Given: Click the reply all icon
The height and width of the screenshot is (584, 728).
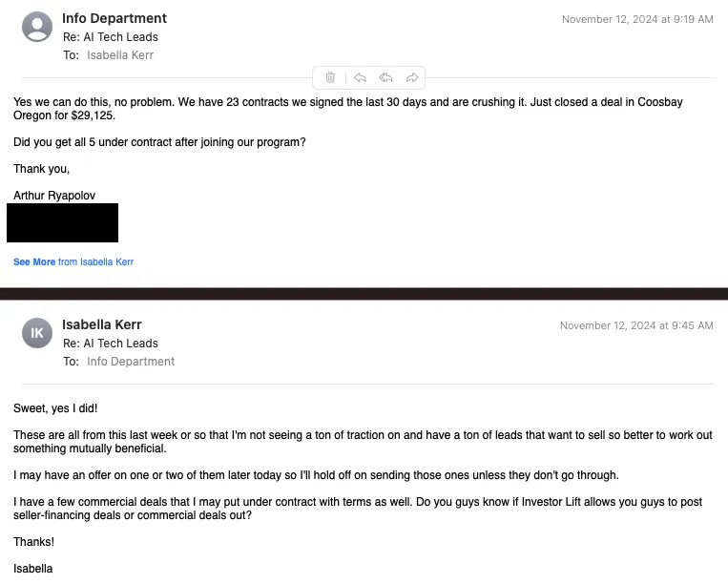Looking at the screenshot, I should [x=385, y=77].
